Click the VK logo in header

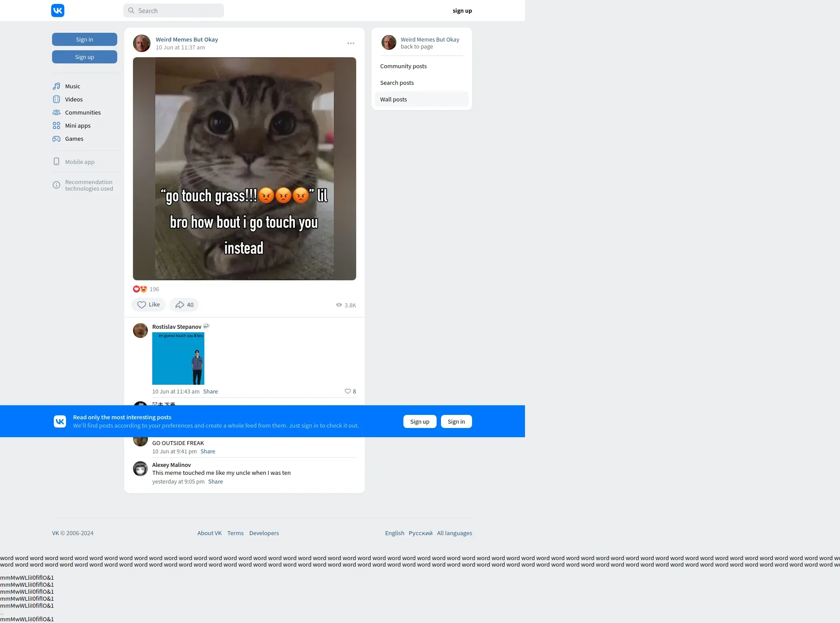58,10
